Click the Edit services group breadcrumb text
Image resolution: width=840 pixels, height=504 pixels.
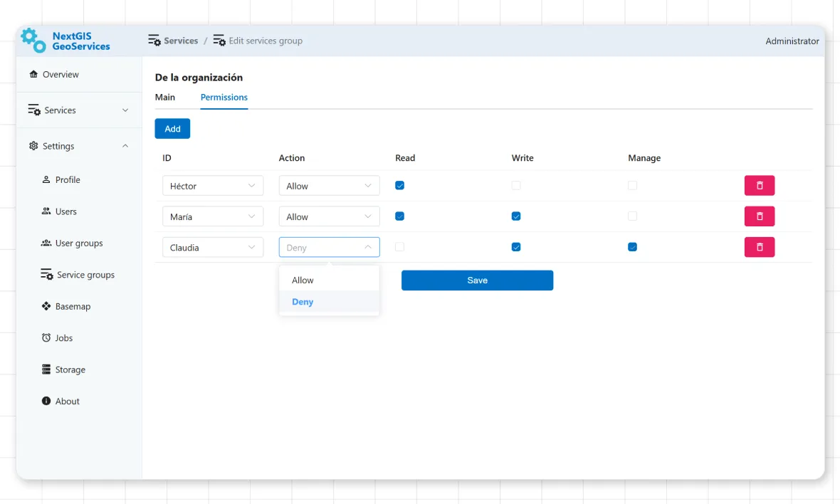pos(266,41)
